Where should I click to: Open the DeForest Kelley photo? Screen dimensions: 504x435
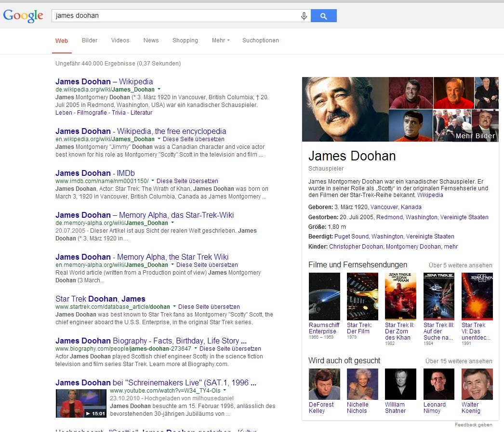[324, 384]
